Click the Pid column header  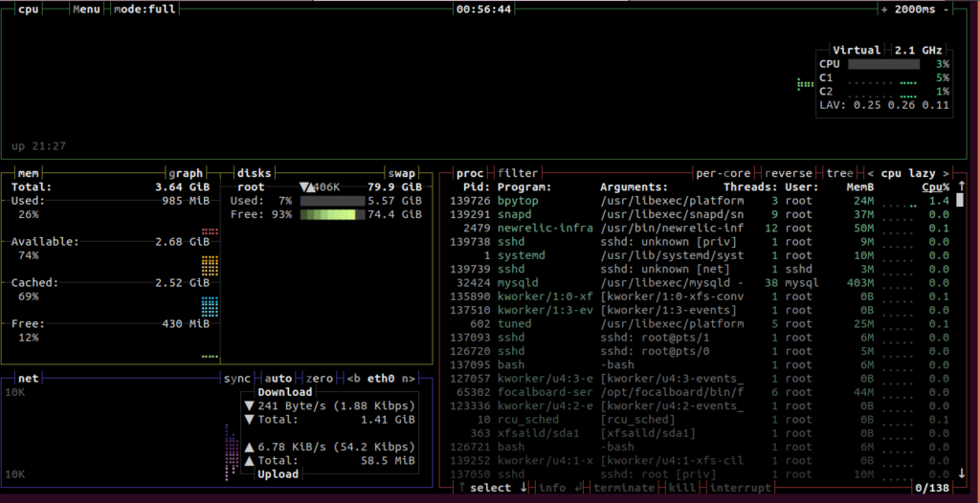(477, 186)
